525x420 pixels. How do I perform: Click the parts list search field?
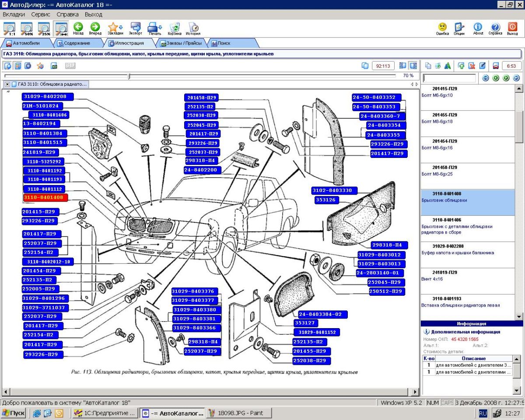coord(449,78)
